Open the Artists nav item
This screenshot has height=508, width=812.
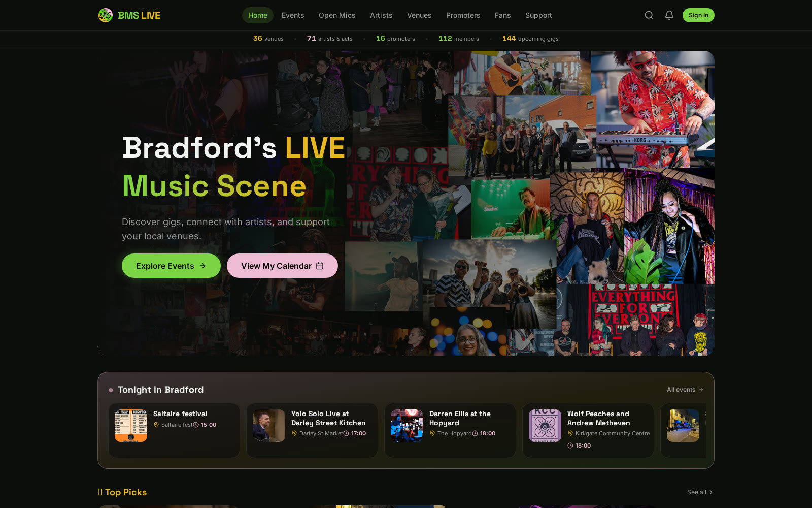point(381,15)
